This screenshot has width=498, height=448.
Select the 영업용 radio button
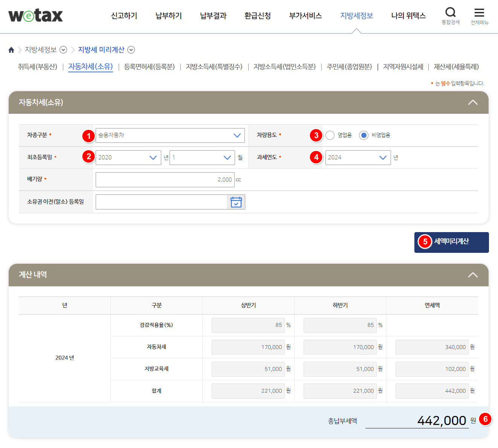[330, 135]
